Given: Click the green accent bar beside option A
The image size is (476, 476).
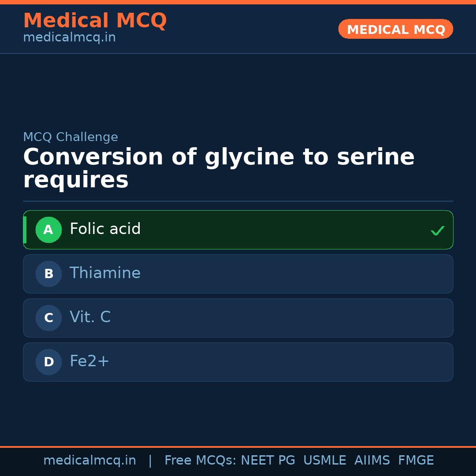Looking at the screenshot, I should pos(25,230).
